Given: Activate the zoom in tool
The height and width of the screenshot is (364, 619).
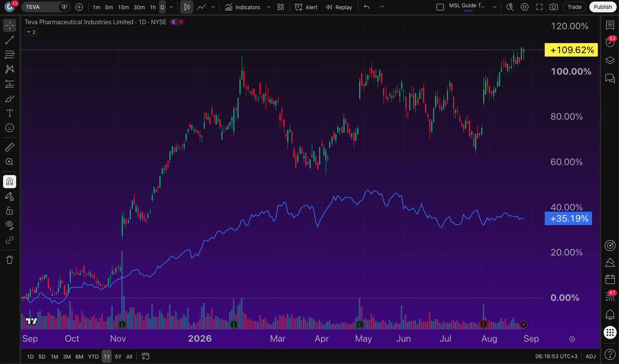Looking at the screenshot, I should coord(9,162).
